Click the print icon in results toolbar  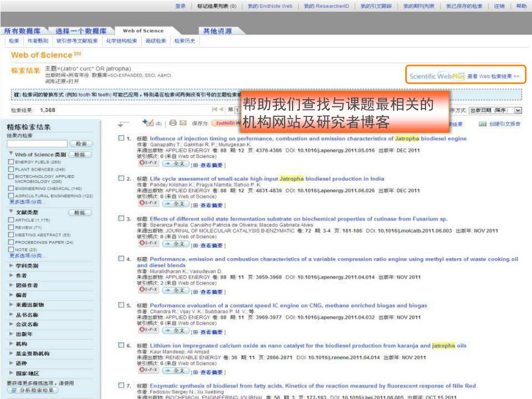coord(172,123)
